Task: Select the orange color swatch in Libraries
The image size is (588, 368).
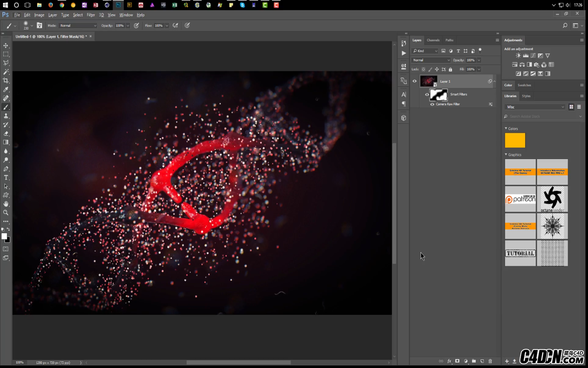Action: 515,140
